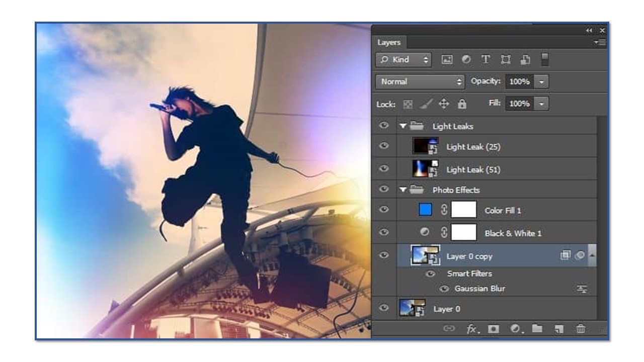This screenshot has width=644, height=362.
Task: Click the link icon on Black & White 1
Action: coord(444,233)
